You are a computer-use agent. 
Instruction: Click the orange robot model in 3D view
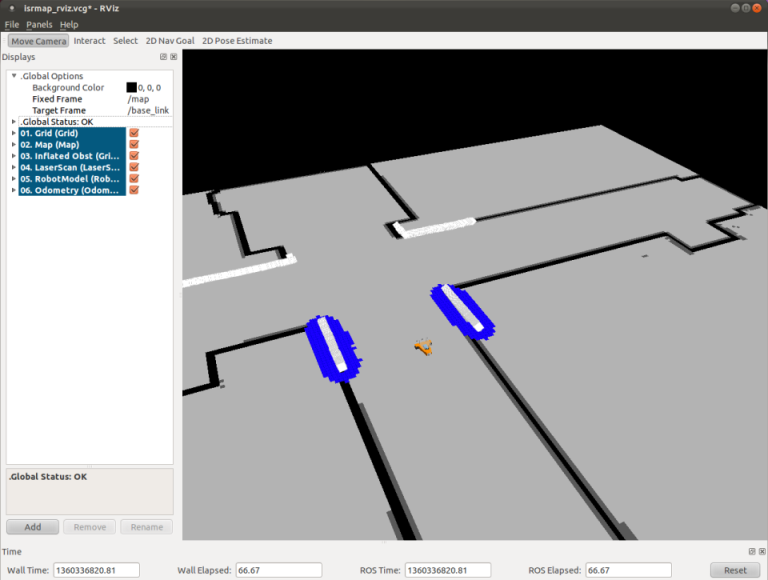(x=424, y=346)
